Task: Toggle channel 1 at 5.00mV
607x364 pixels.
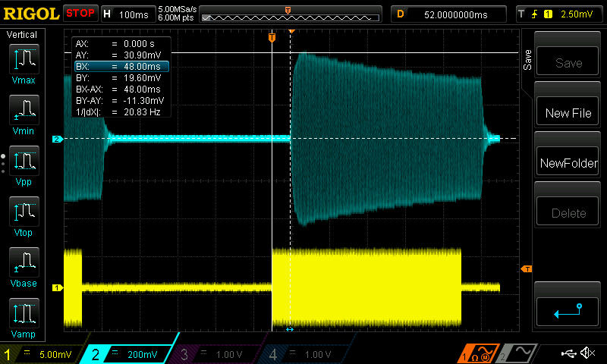Action: (42, 354)
